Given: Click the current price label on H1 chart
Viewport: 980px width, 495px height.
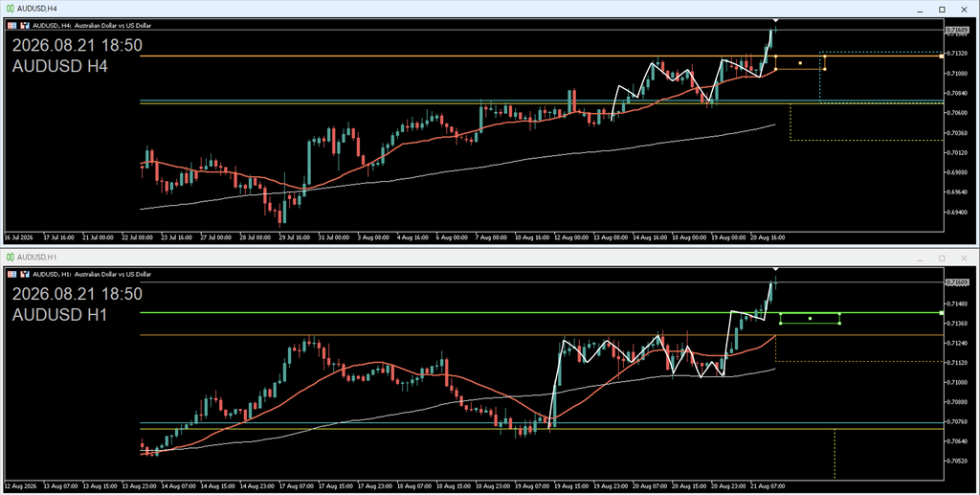Looking at the screenshot, I should (x=957, y=282).
